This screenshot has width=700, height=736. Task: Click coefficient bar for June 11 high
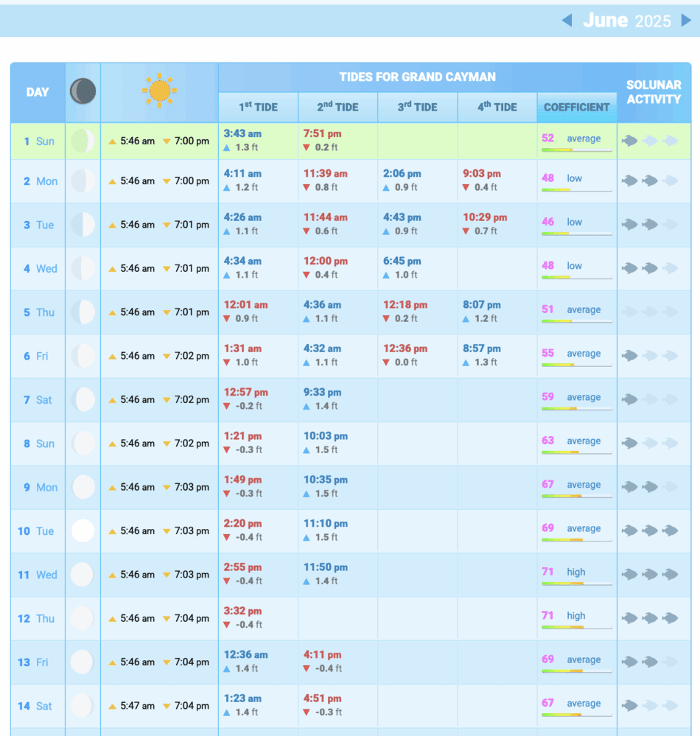point(576,584)
